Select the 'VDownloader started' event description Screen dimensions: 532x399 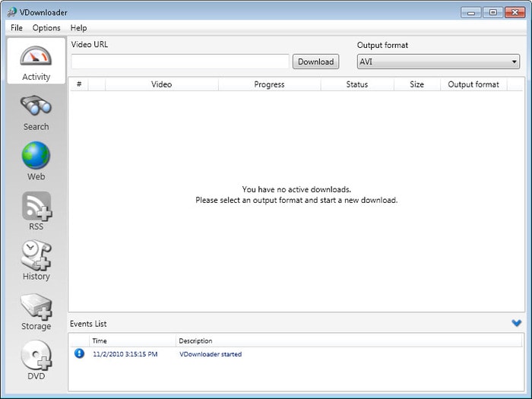click(x=211, y=354)
